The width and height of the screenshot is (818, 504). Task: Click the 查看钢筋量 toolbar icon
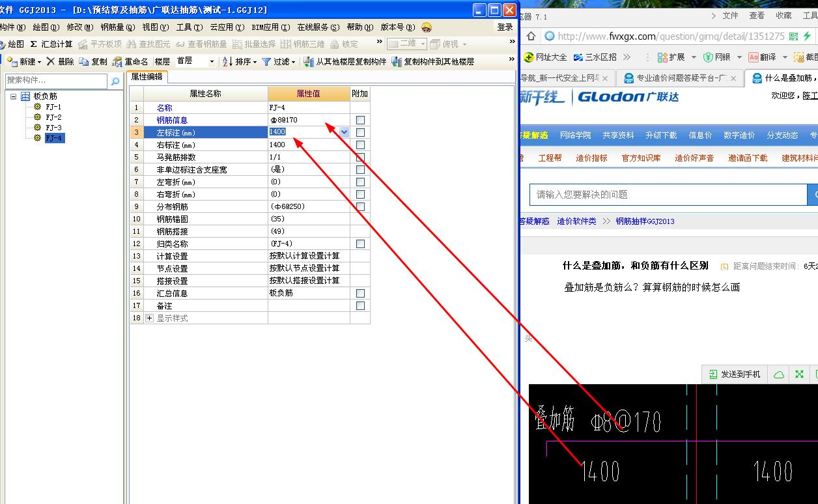180,44
